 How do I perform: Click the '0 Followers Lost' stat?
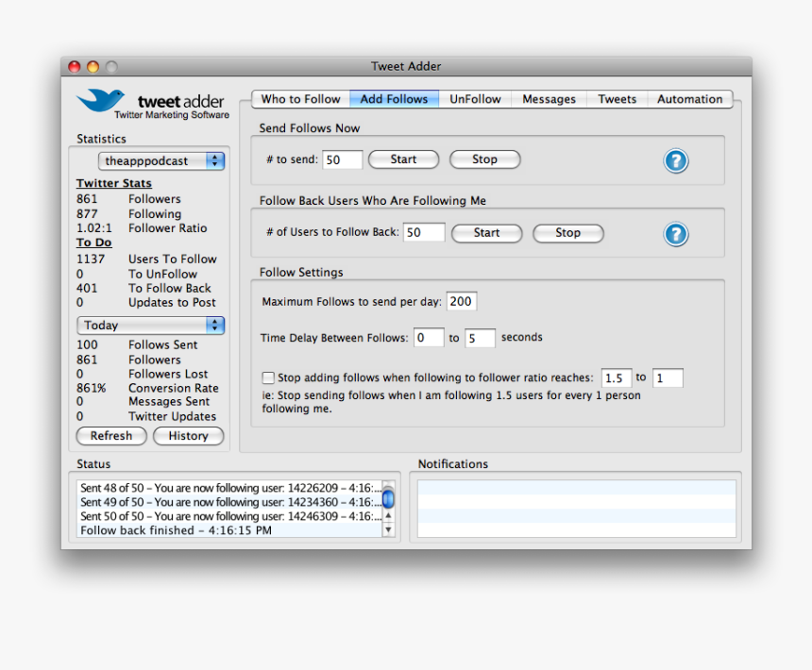click(143, 374)
